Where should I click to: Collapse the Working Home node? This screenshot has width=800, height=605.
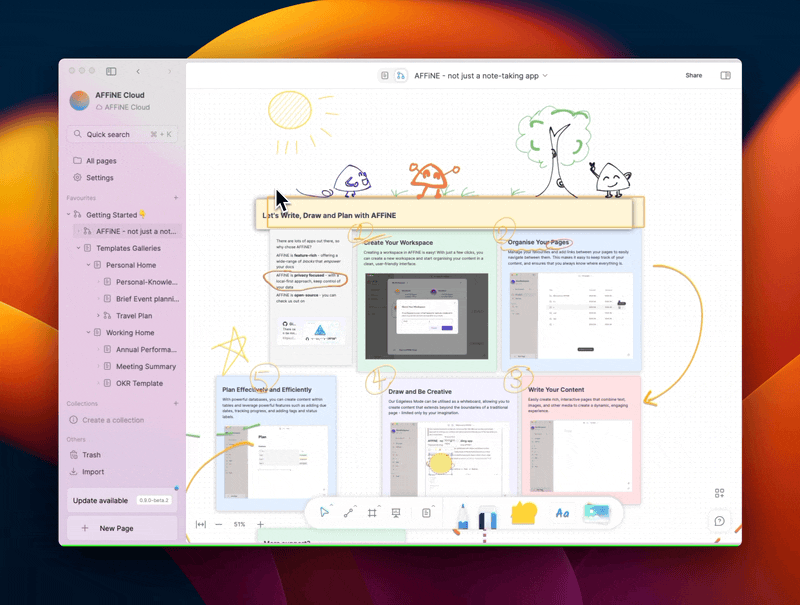[88, 332]
